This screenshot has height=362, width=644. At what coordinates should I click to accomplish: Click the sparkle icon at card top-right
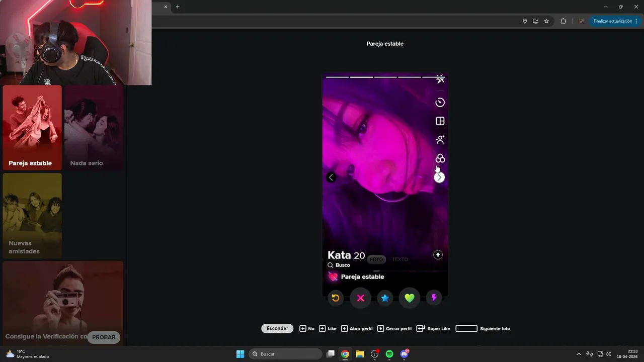pos(440,79)
